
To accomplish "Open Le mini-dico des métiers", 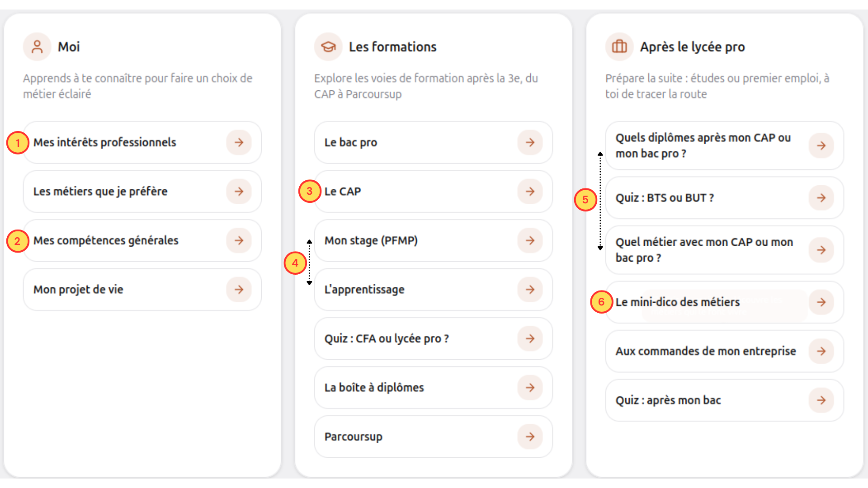I will [725, 302].
